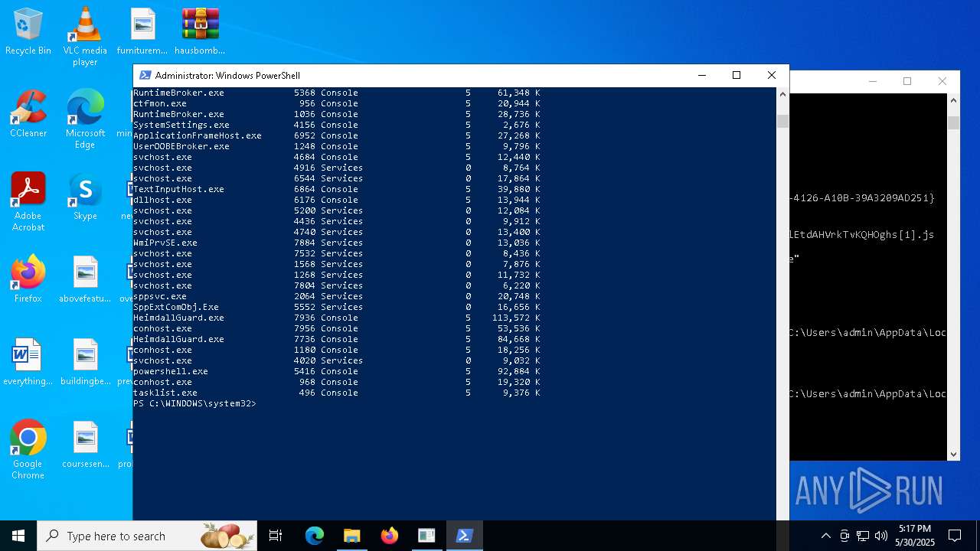Launch Firefox desktop shortcut
The width and height of the screenshot is (980, 551).
[28, 279]
